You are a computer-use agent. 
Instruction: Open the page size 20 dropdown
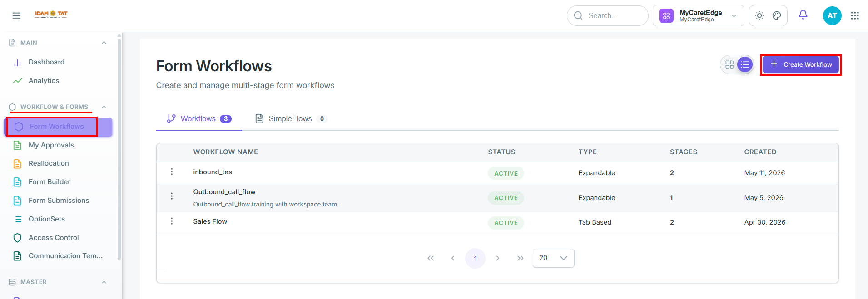553,258
